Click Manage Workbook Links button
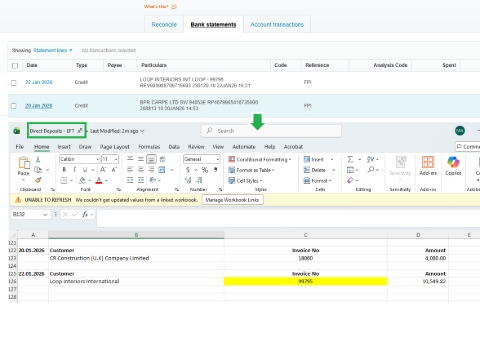The height and width of the screenshot is (360, 480). (x=232, y=200)
